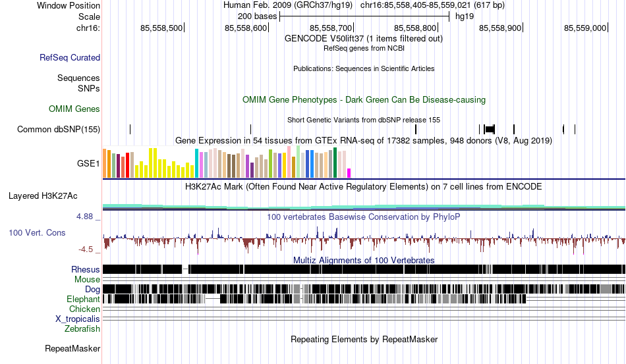Viewport: 626px width, 364px height.
Task: Click the OMIM Gene Phenotypes green title
Action: 364,99
